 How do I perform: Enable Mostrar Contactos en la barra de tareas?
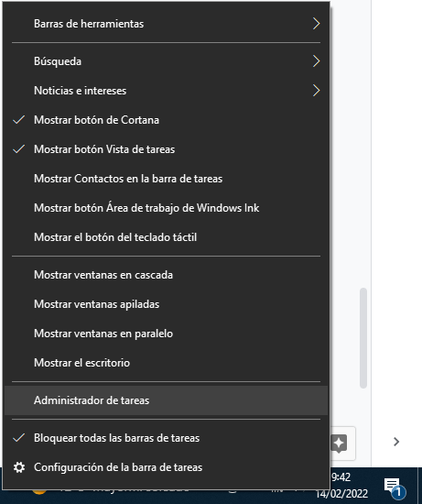click(166, 179)
